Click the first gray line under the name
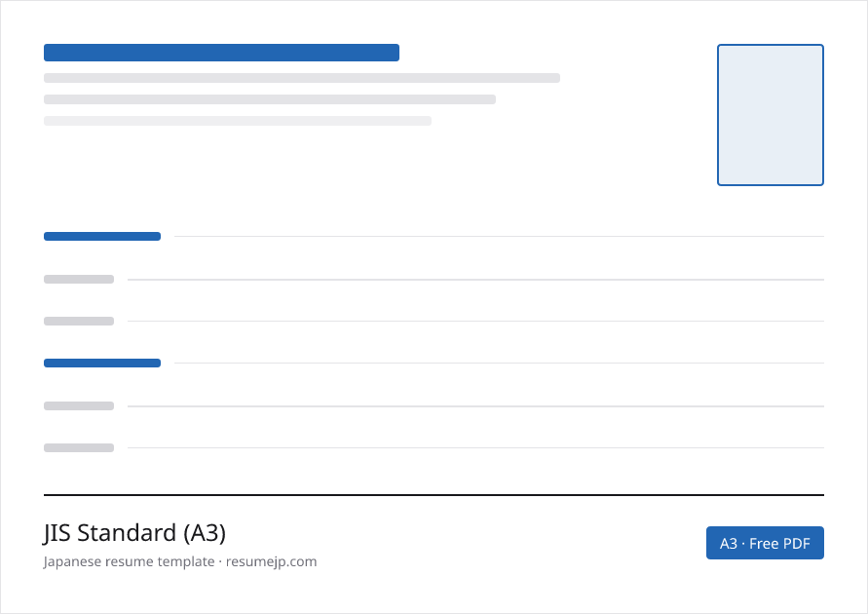This screenshot has height=614, width=868. [x=302, y=78]
